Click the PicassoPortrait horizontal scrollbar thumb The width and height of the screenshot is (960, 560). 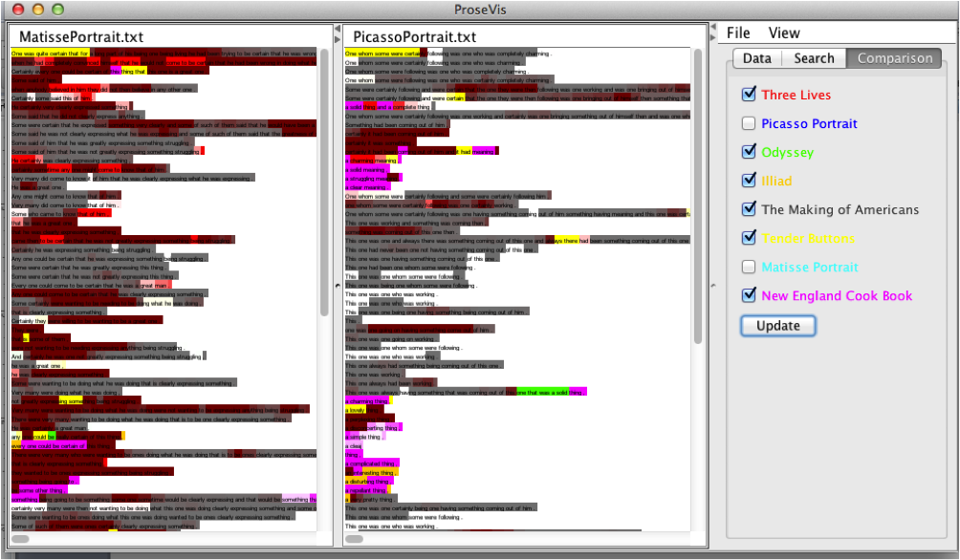(x=354, y=539)
